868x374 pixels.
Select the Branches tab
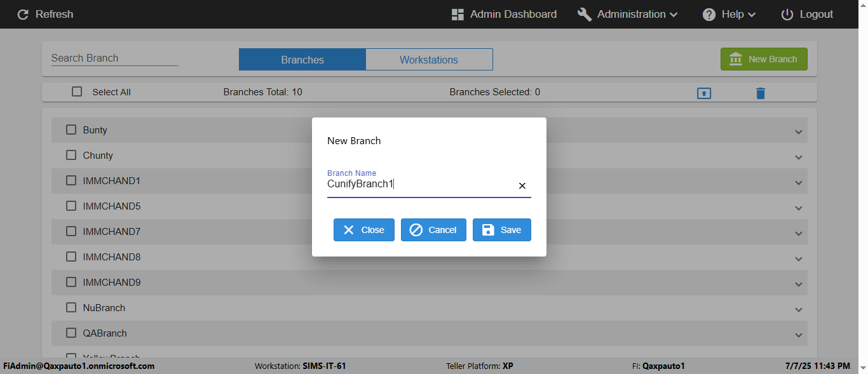pos(302,60)
